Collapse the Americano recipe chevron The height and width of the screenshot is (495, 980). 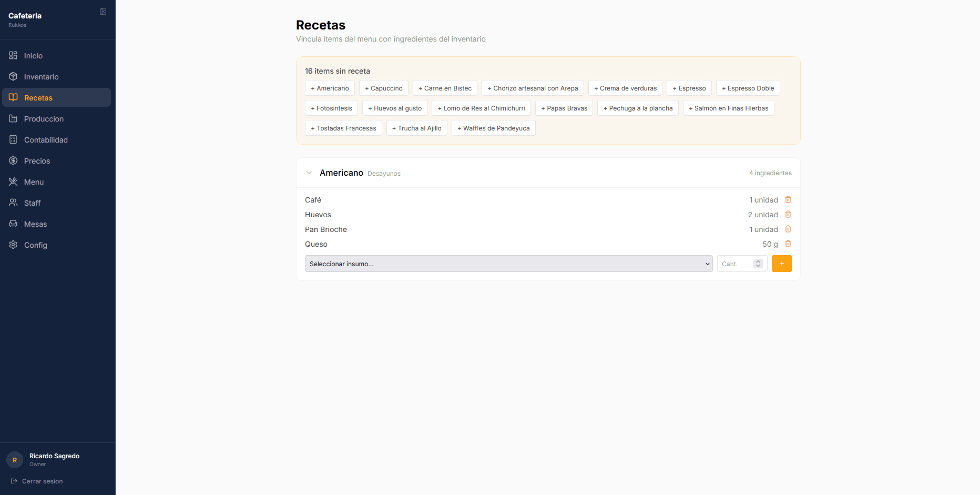(309, 173)
